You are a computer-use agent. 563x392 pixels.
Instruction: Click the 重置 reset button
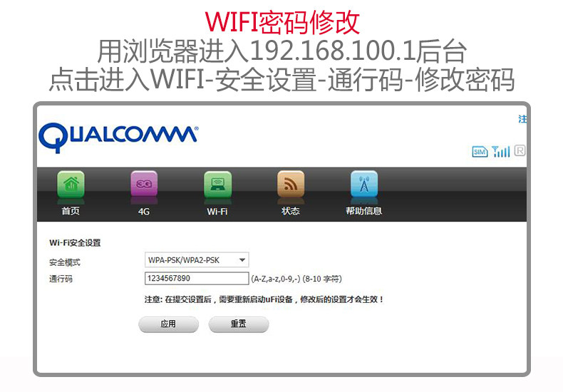click(239, 324)
